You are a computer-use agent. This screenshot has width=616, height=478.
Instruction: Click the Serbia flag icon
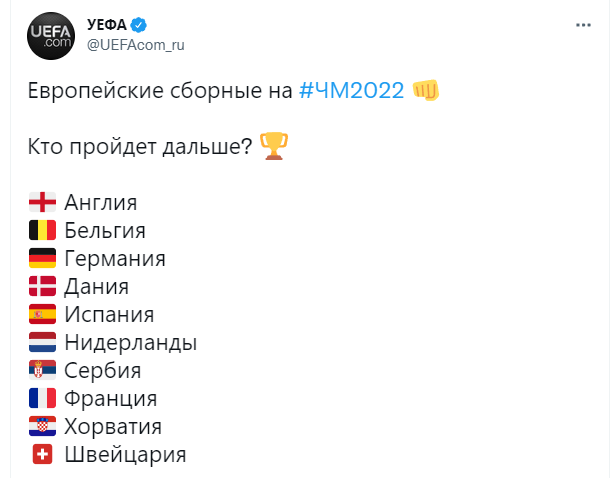click(x=43, y=370)
